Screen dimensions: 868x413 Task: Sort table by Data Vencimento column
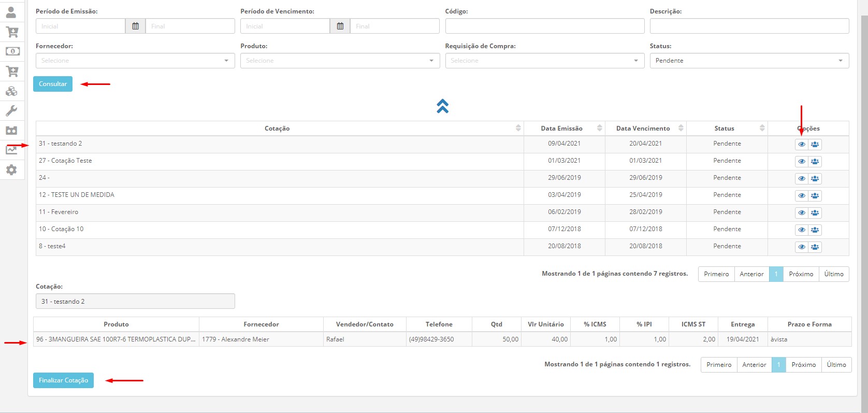pos(646,129)
